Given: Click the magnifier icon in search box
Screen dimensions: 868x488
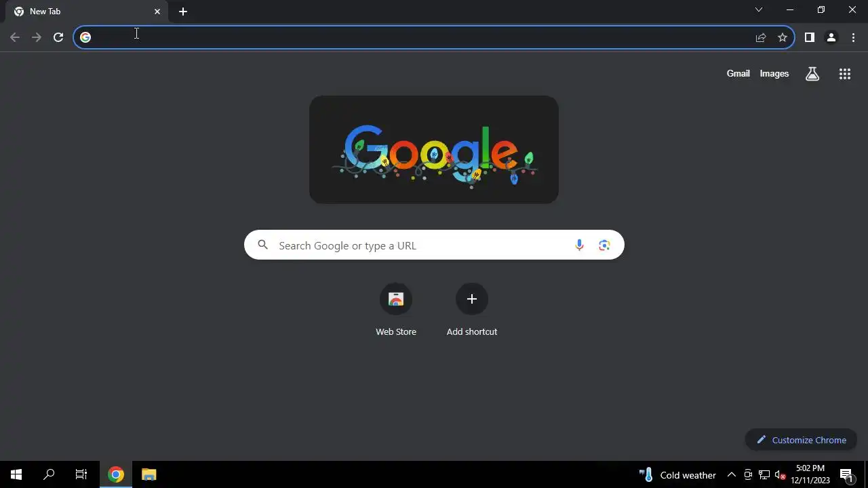Looking at the screenshot, I should click(x=262, y=245).
